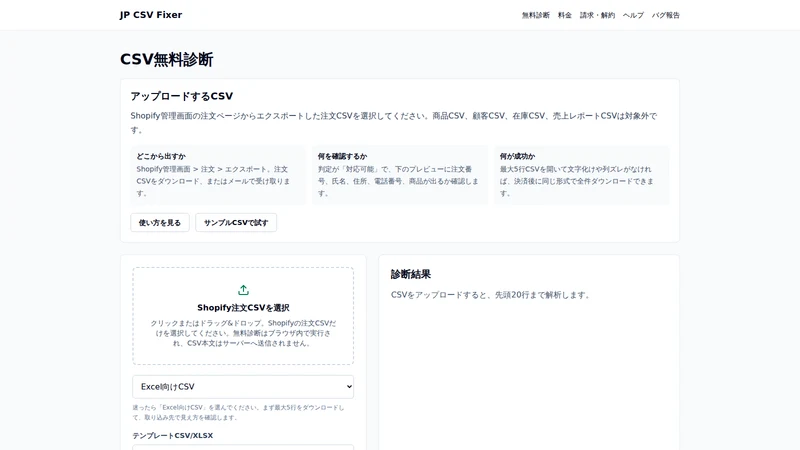The image size is (800, 450).
Task: Click the 使い方を見る button
Action: pos(160,222)
